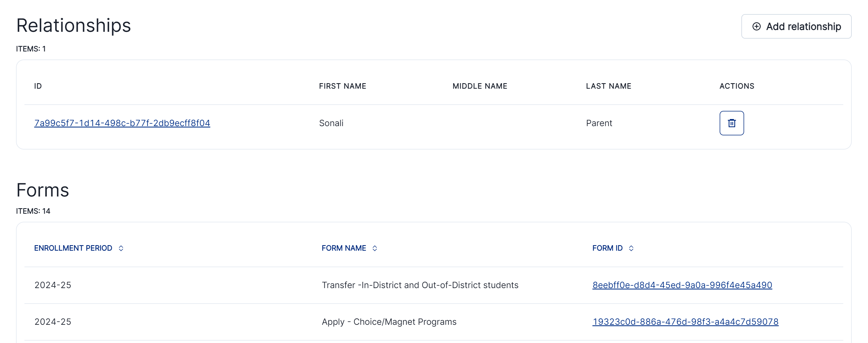Open form ID link starting 19323c0d

coord(685,322)
